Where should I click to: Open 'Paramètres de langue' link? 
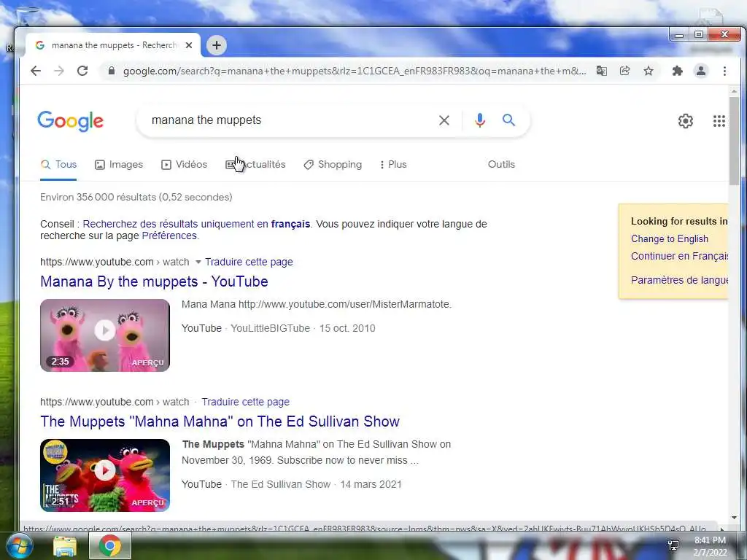(x=679, y=280)
